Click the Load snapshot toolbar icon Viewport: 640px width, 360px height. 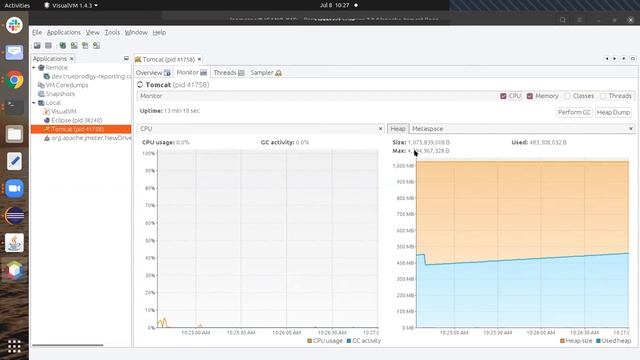pyautogui.click(x=37, y=45)
